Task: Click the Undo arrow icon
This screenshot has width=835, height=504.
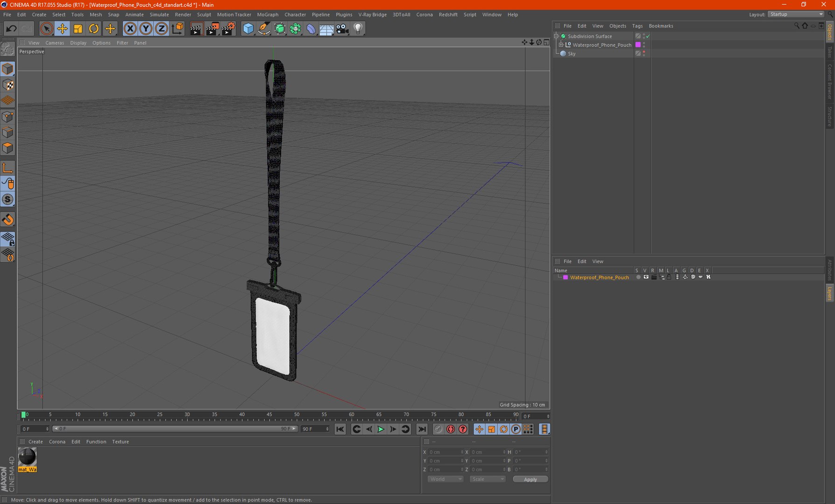Action: 11,28
